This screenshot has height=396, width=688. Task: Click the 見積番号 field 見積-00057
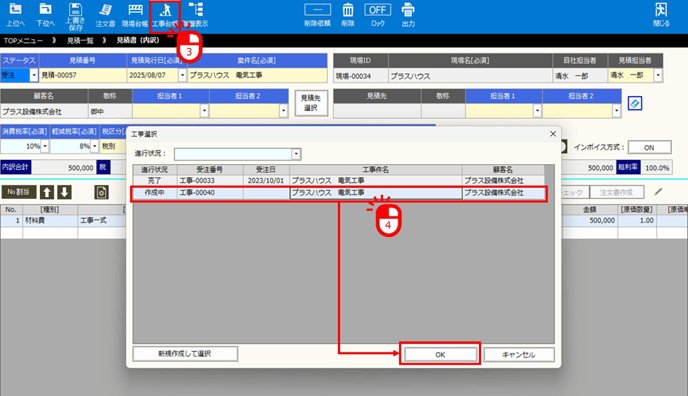click(83, 75)
